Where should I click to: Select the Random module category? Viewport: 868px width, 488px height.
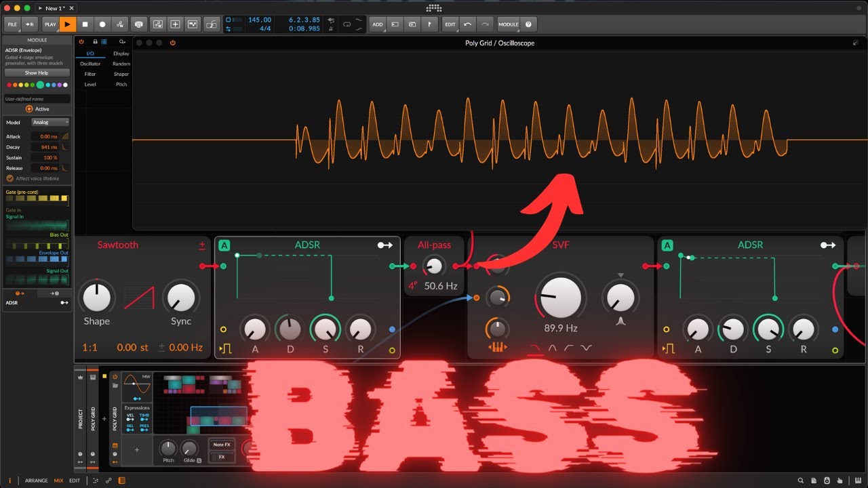click(x=121, y=64)
